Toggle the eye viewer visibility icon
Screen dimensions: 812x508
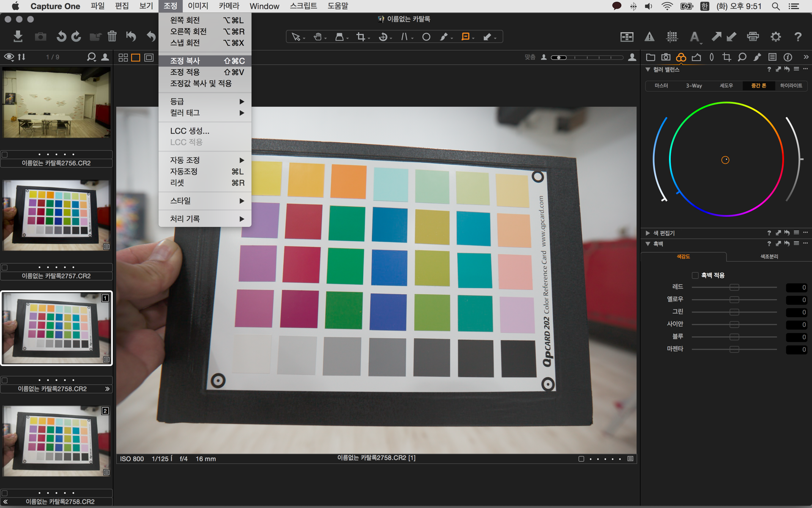pyautogui.click(x=8, y=57)
